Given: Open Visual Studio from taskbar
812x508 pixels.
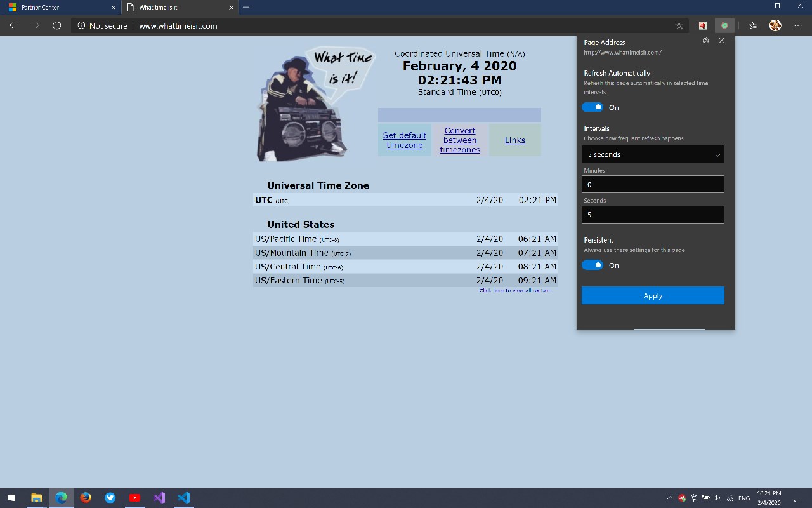Looking at the screenshot, I should (x=159, y=498).
